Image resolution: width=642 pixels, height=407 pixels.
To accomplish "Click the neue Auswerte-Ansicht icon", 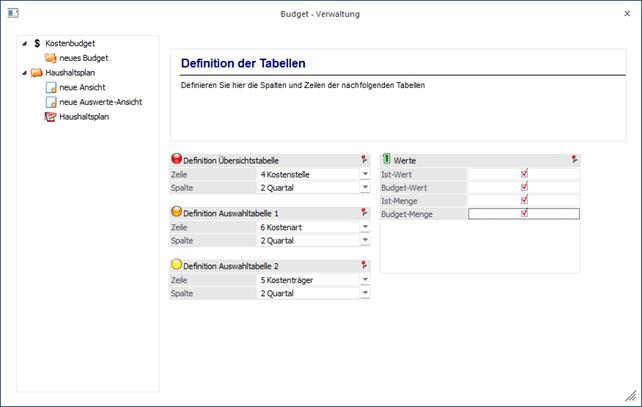I will click(51, 102).
